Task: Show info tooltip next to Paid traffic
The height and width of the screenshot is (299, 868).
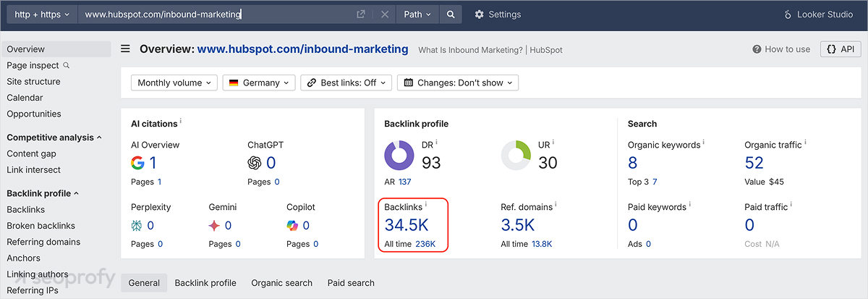Action: pos(791,205)
